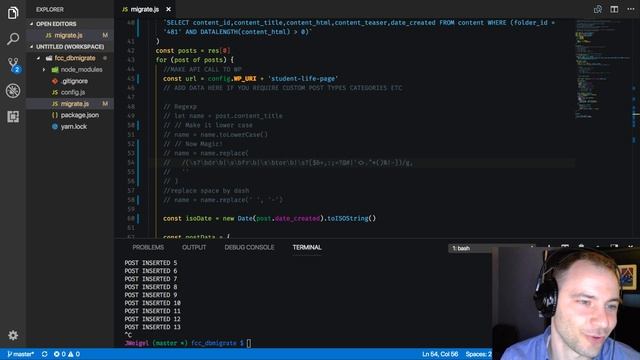
Task: Click the 'const posts = res[0]' line
Action: [x=193, y=51]
